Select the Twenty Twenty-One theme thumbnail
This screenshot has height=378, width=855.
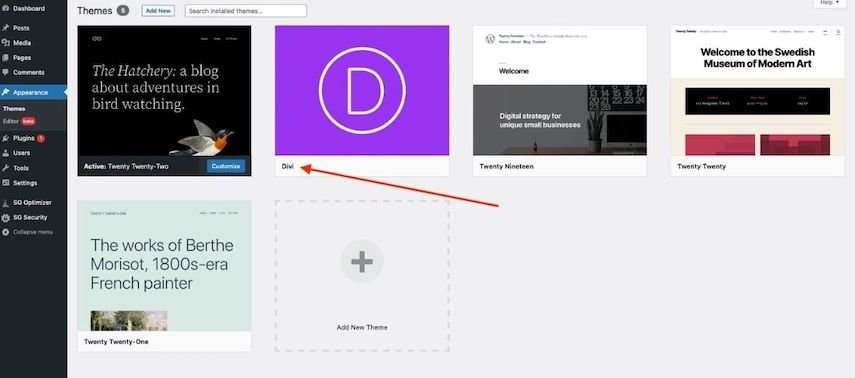(x=164, y=266)
